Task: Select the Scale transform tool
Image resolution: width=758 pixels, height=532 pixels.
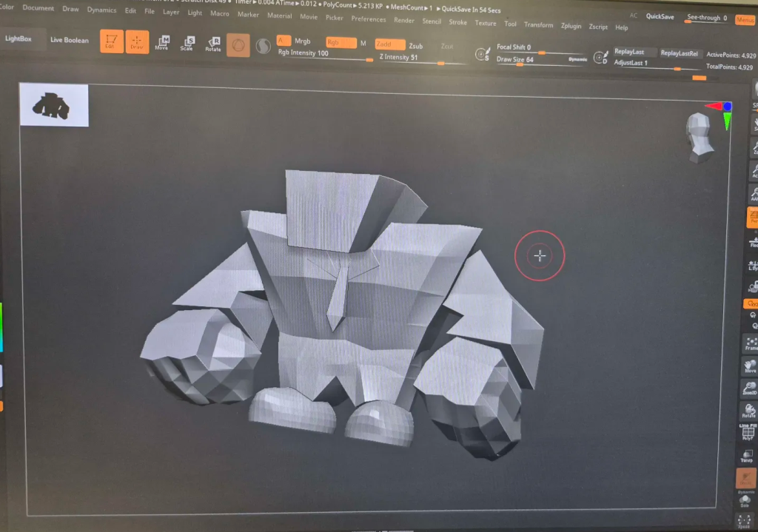Action: (188, 44)
